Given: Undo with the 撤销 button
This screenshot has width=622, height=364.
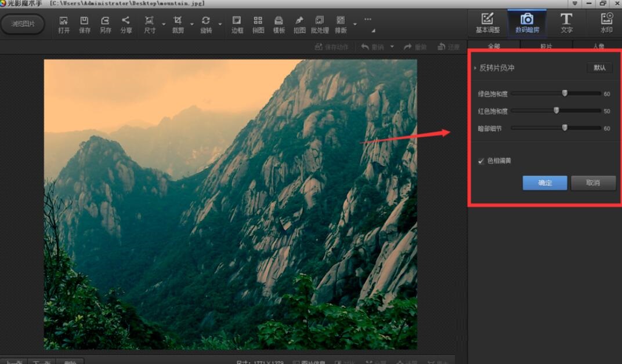Looking at the screenshot, I should pos(373,47).
